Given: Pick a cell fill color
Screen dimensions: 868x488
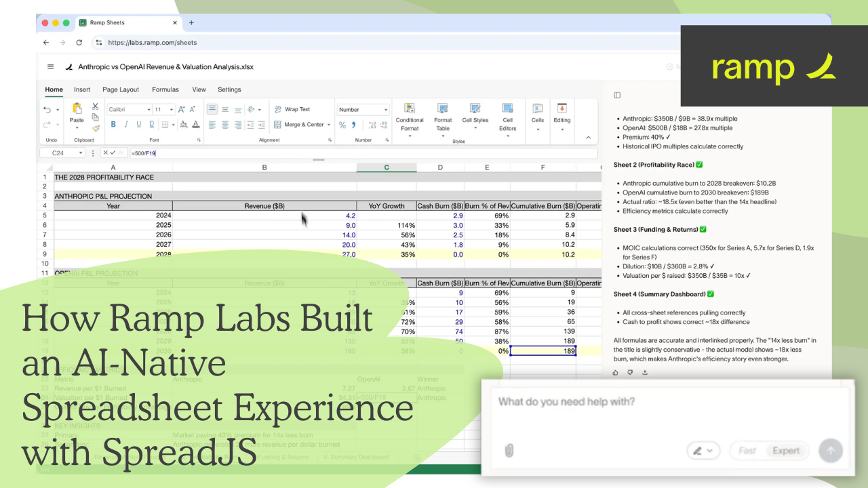Looking at the screenshot, I should (184, 125).
